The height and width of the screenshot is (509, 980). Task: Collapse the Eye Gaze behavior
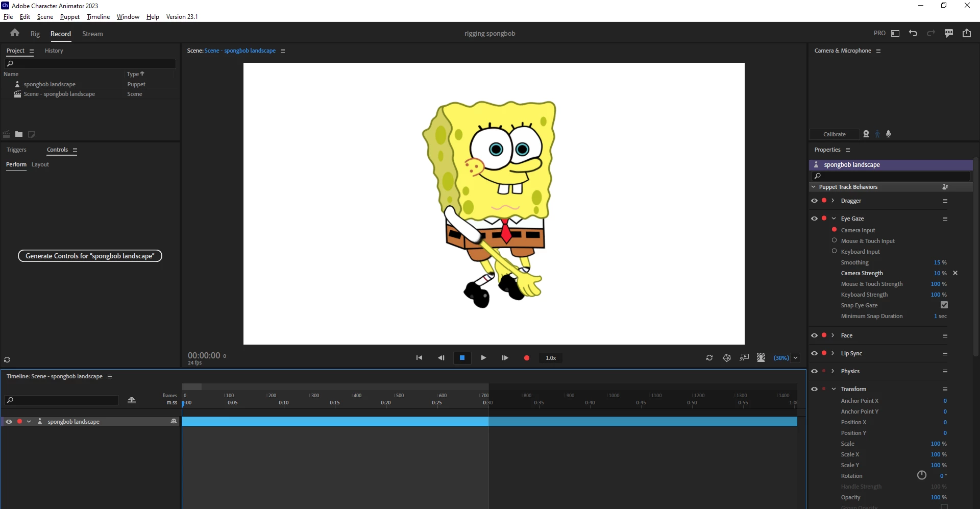[x=834, y=219]
